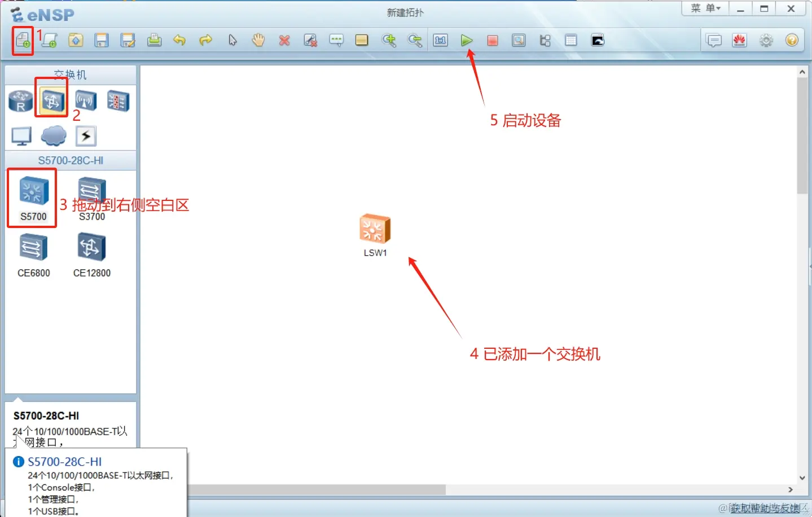Select the S5700 switch device
812x517 pixels.
(32, 191)
